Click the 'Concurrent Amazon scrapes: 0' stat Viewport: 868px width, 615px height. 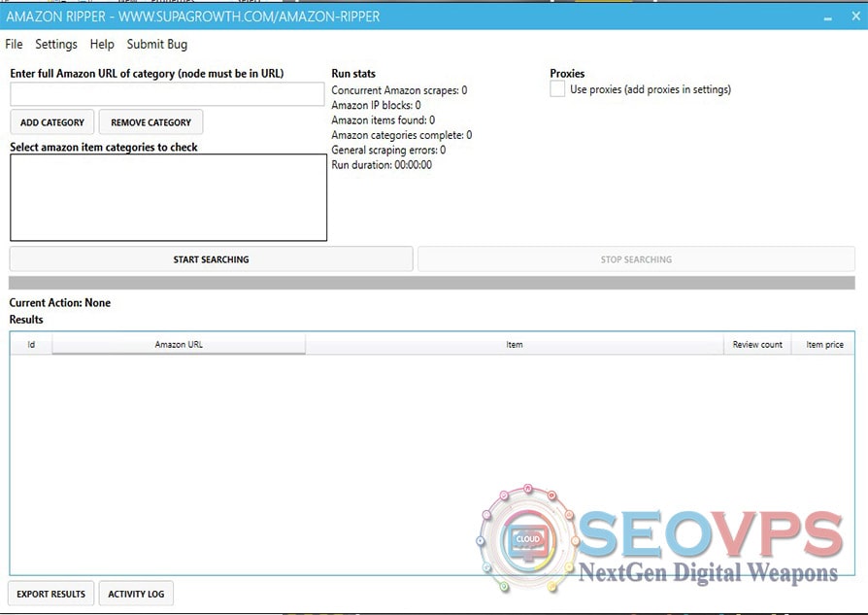click(x=399, y=90)
